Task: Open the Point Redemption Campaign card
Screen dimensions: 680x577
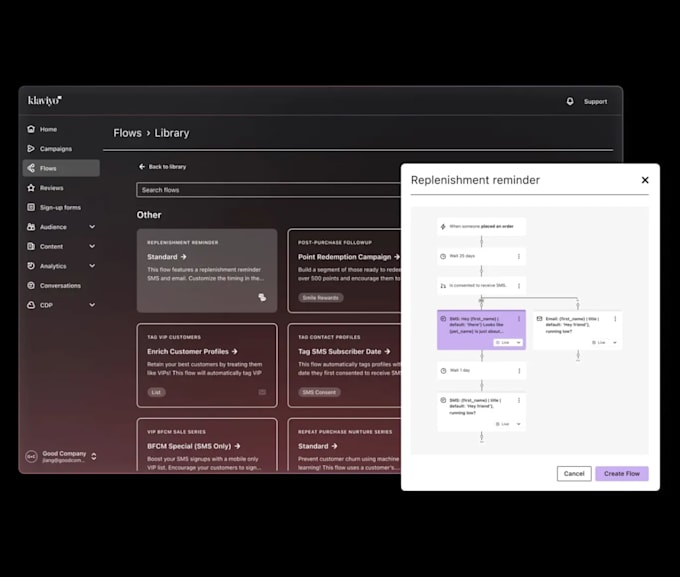Action: [x=344, y=270]
